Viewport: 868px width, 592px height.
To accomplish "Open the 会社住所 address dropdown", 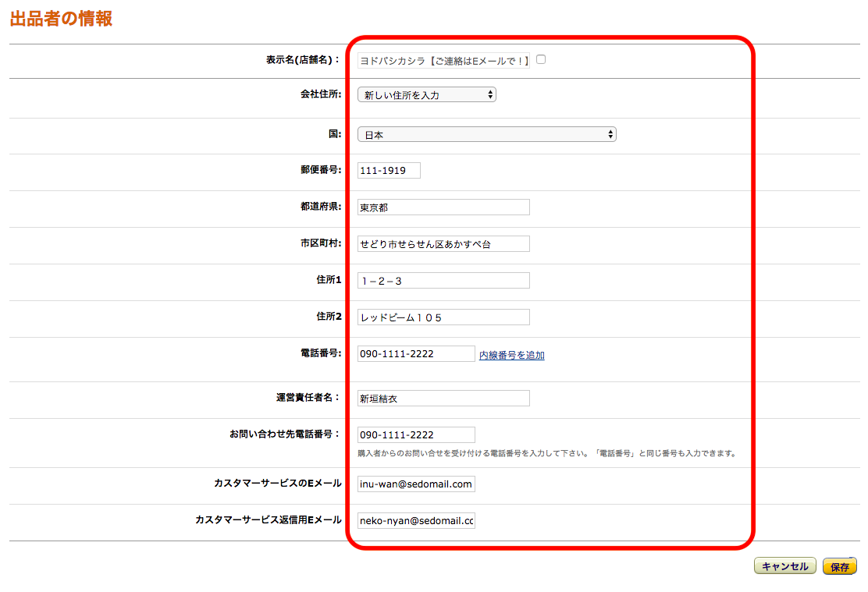I will [x=426, y=95].
